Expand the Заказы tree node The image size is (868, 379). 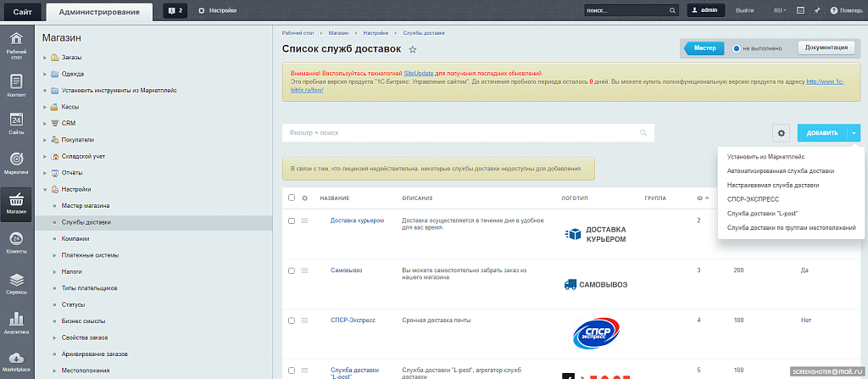pyautogui.click(x=45, y=58)
